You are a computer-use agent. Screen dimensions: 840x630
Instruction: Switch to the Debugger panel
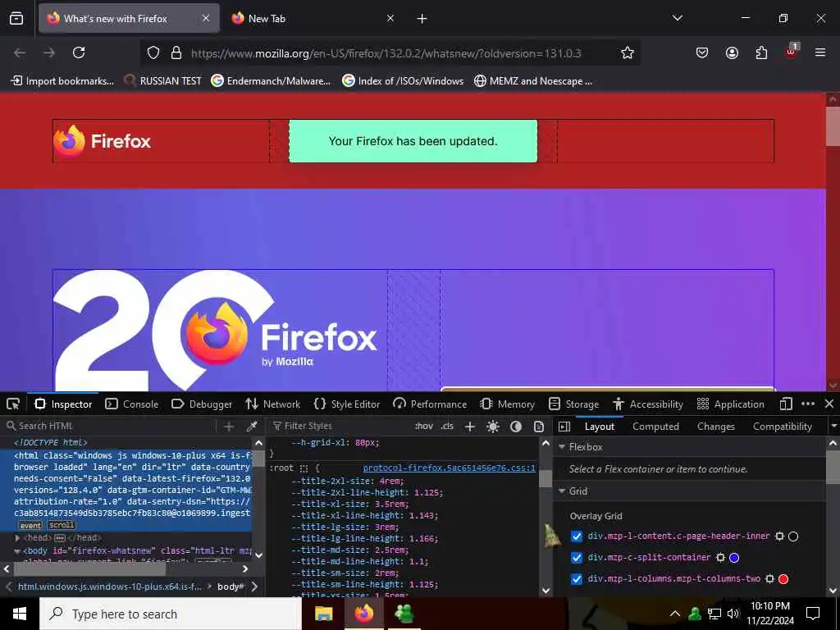202,404
